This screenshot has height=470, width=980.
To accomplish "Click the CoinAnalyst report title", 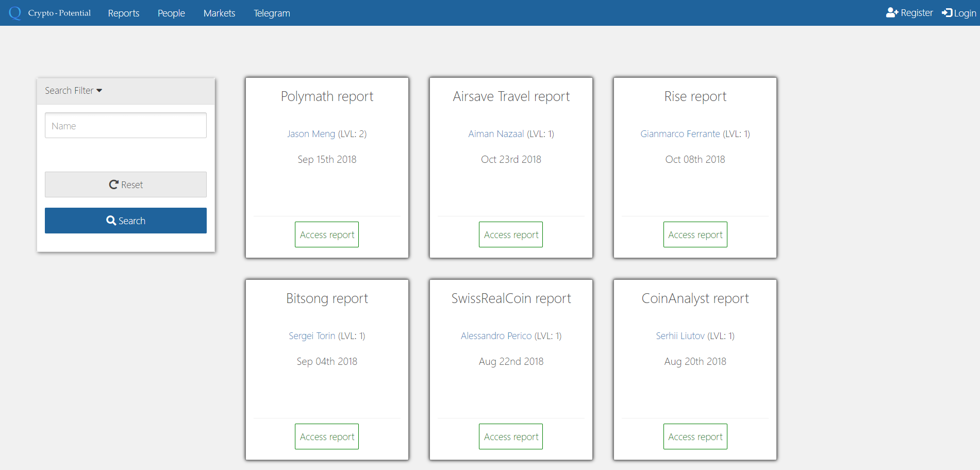I will tap(695, 299).
